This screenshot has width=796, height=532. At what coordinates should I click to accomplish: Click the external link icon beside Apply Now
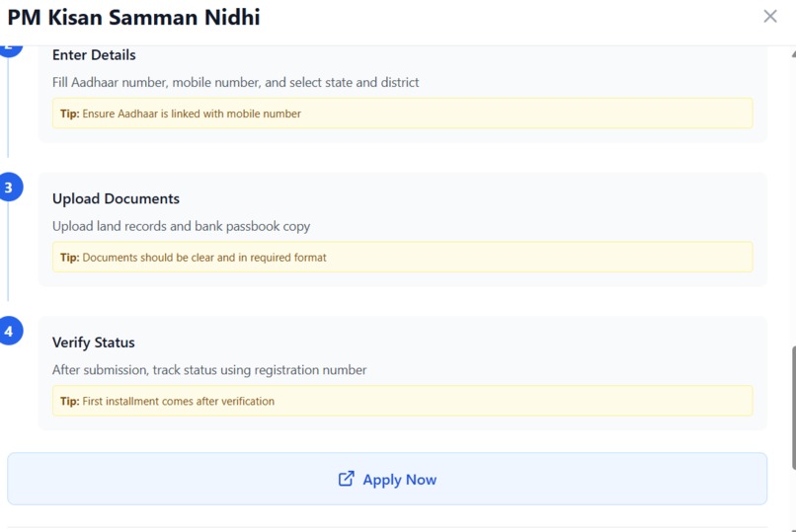(x=347, y=479)
